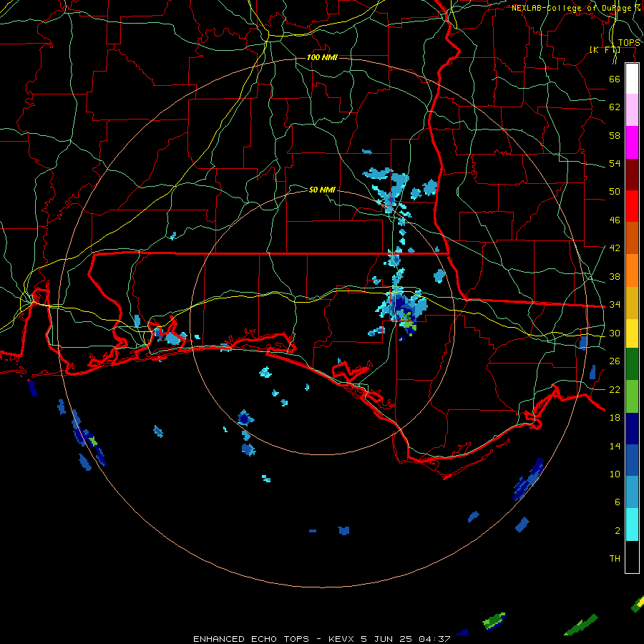Screen dimensions: 644x644
Task: Click the legend value 58
Action: (615, 135)
